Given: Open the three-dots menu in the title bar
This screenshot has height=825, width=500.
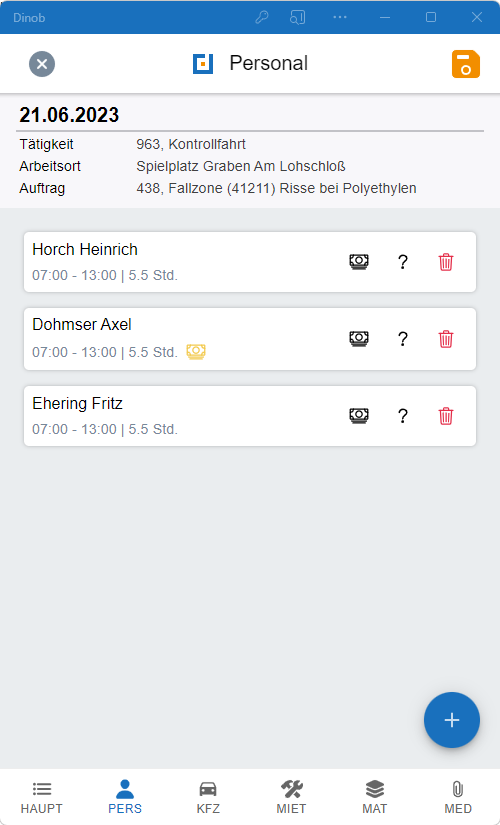Looking at the screenshot, I should 340,17.
